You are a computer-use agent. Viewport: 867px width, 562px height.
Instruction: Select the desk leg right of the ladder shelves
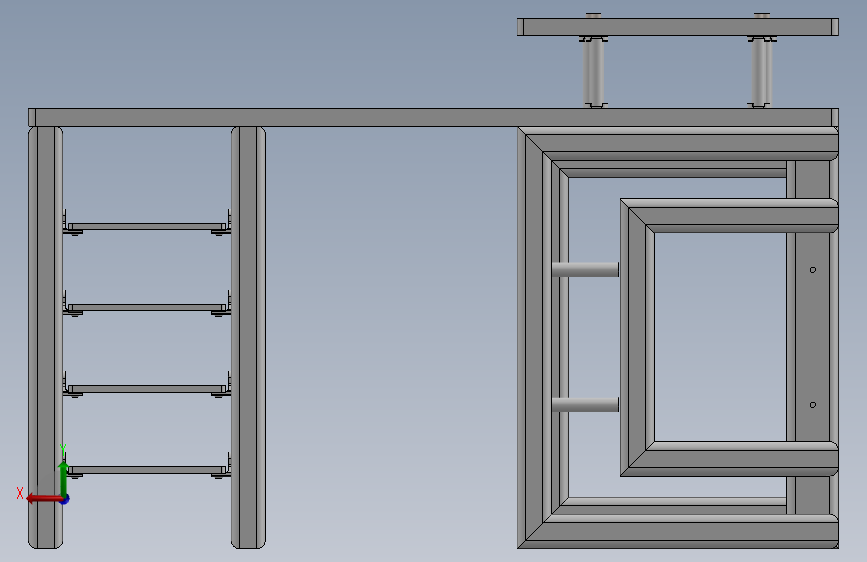(x=248, y=337)
